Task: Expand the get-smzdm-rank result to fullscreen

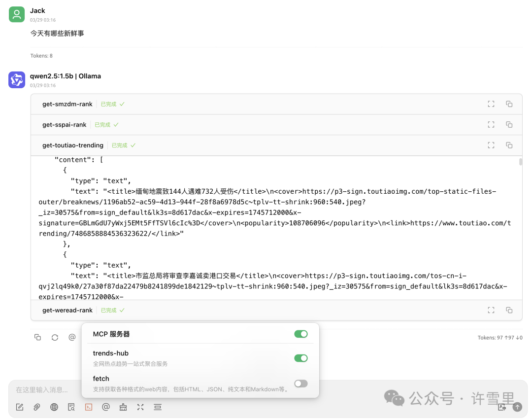Action: (x=491, y=104)
